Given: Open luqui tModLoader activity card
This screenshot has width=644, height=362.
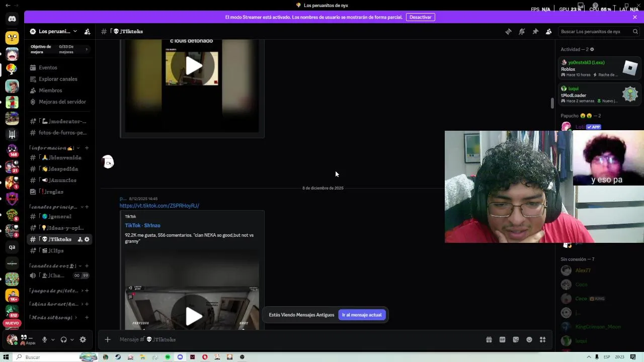Looking at the screenshot, I should [x=600, y=95].
